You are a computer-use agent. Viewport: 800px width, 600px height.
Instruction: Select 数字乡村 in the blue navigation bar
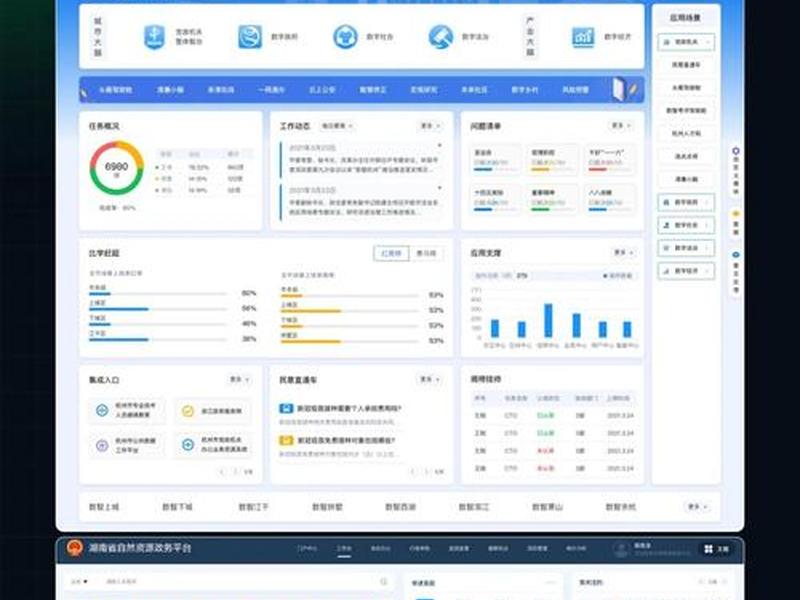click(x=524, y=90)
